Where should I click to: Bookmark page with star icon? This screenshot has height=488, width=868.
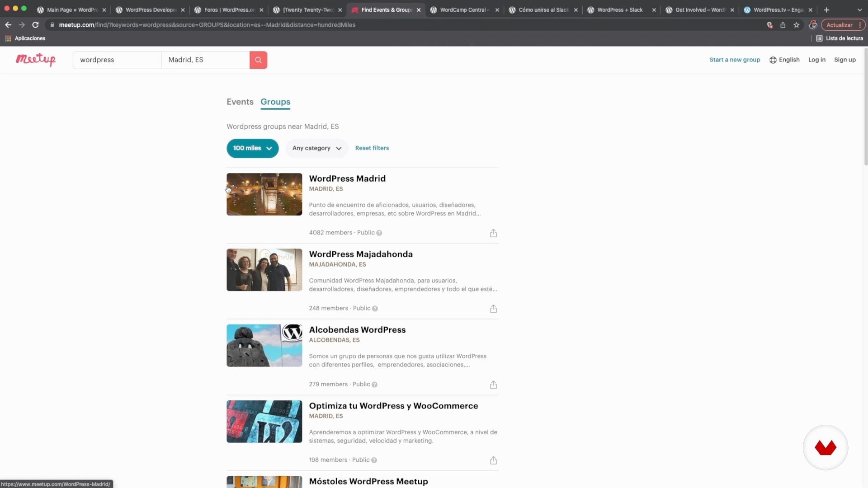797,25
